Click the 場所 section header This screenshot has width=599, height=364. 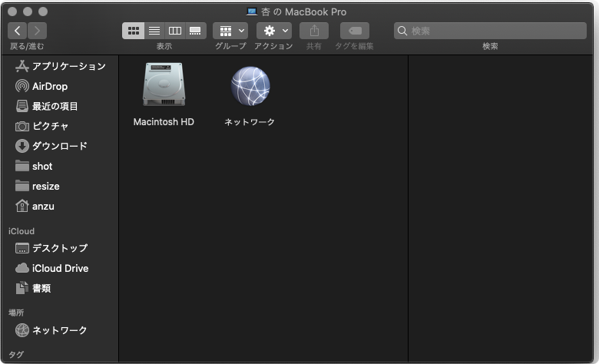pos(16,313)
